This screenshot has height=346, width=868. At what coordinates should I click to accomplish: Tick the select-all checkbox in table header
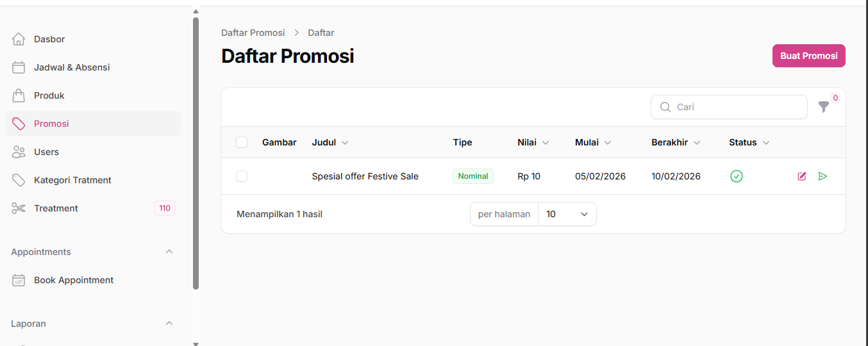pos(242,142)
